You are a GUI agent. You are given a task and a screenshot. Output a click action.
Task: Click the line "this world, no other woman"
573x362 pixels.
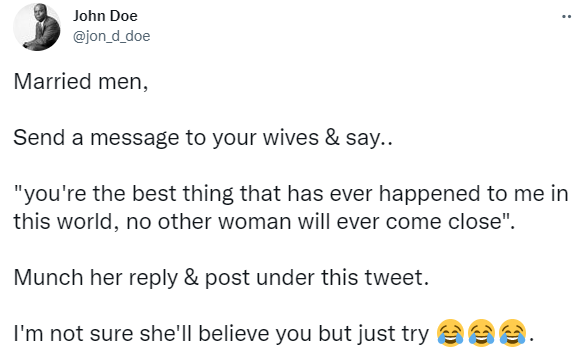264,221
